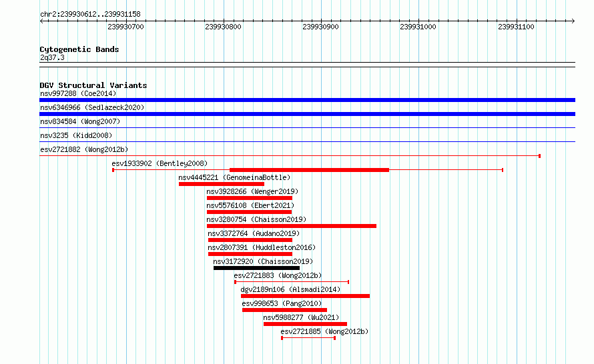Click dgv2189n106 (Alsmadi2014) label
Viewport: 594px width, 364px height.
coord(290,289)
